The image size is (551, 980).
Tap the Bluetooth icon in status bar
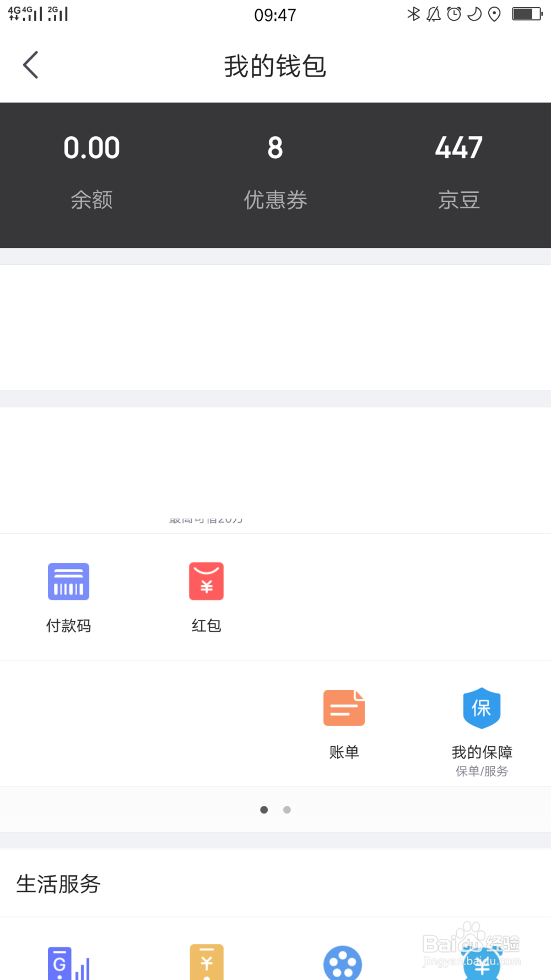pos(413,14)
